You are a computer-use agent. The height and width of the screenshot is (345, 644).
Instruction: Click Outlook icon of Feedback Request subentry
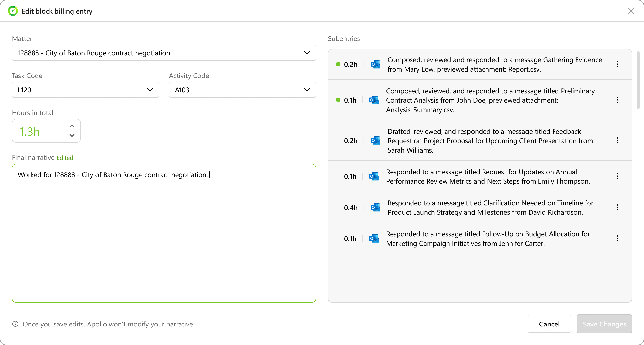click(375, 141)
